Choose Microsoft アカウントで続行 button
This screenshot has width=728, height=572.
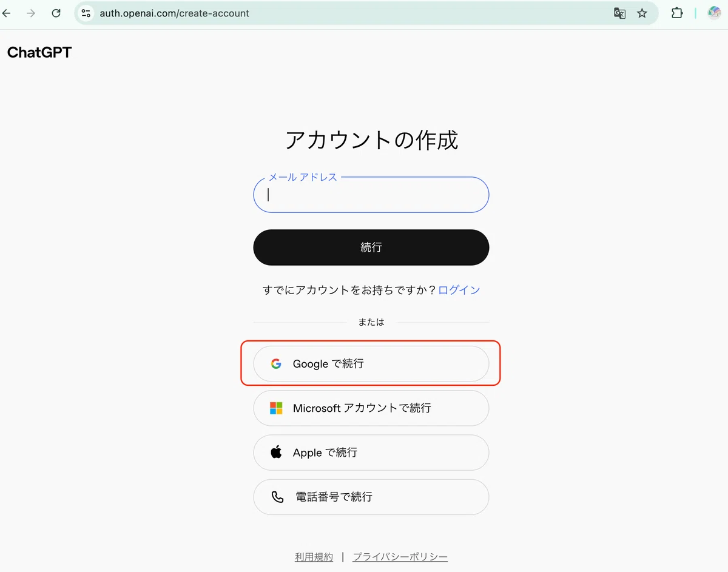pyautogui.click(x=371, y=408)
